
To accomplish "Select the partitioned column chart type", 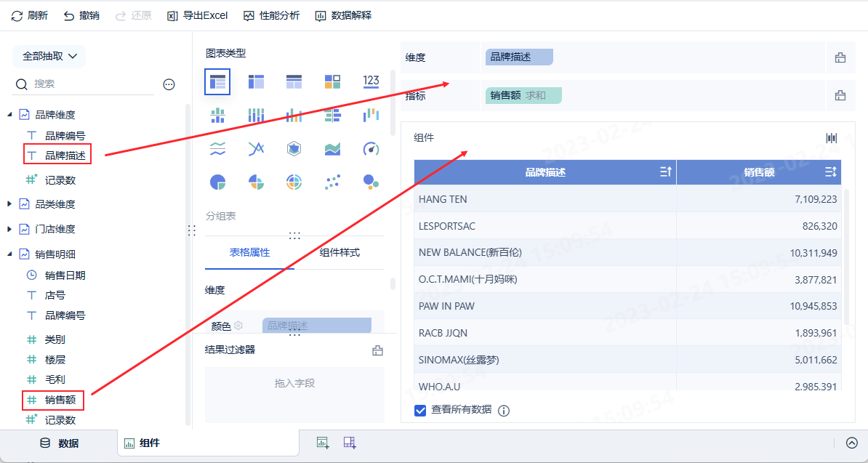I will [x=217, y=115].
